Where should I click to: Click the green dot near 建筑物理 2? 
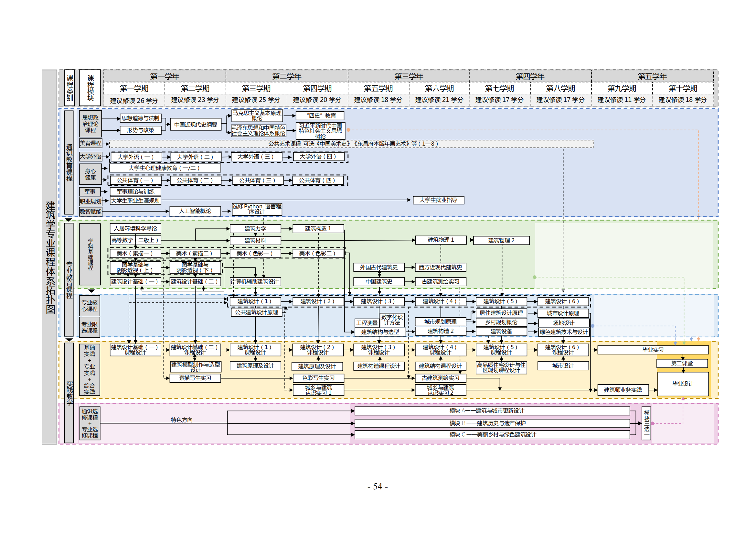[534, 277]
